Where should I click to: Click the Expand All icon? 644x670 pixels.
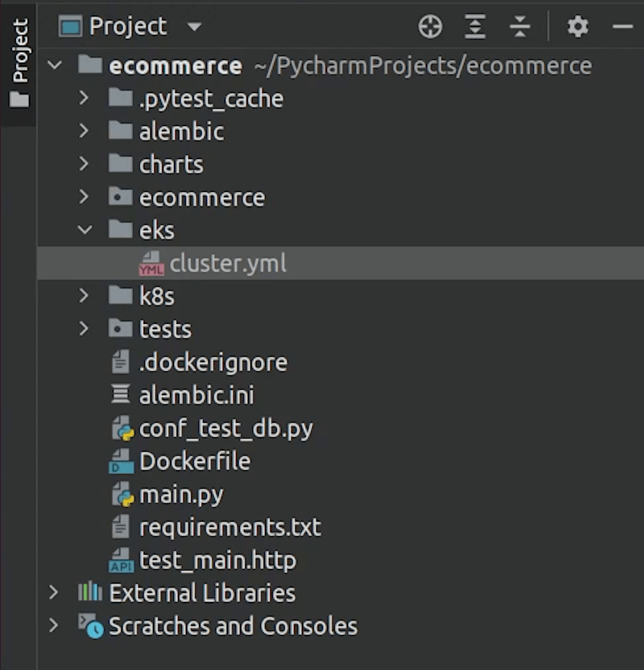pos(475,27)
